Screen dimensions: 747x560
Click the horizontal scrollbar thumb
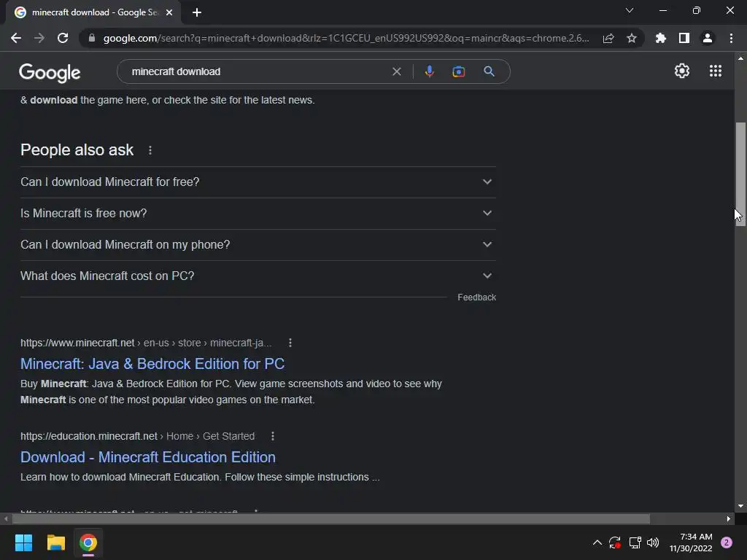(x=331, y=518)
